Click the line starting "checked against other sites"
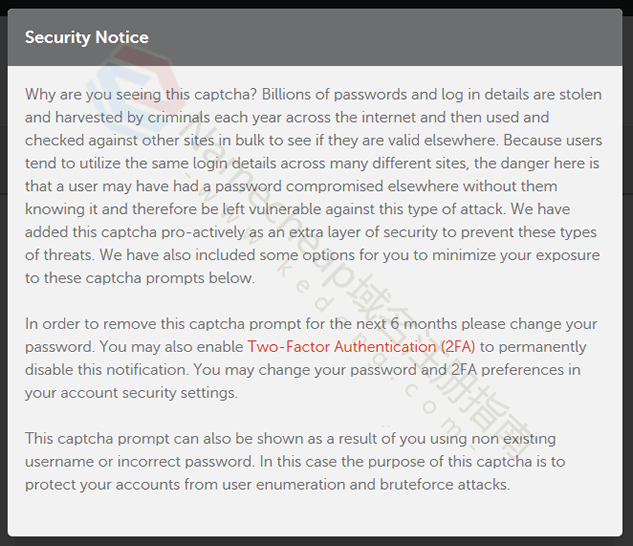Image resolution: width=633 pixels, height=546 pixels. pyautogui.click(x=314, y=141)
